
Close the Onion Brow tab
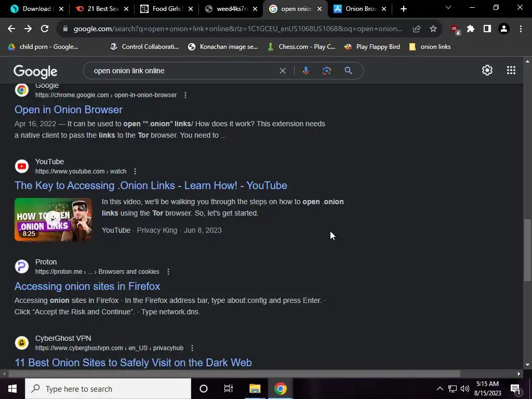384,9
